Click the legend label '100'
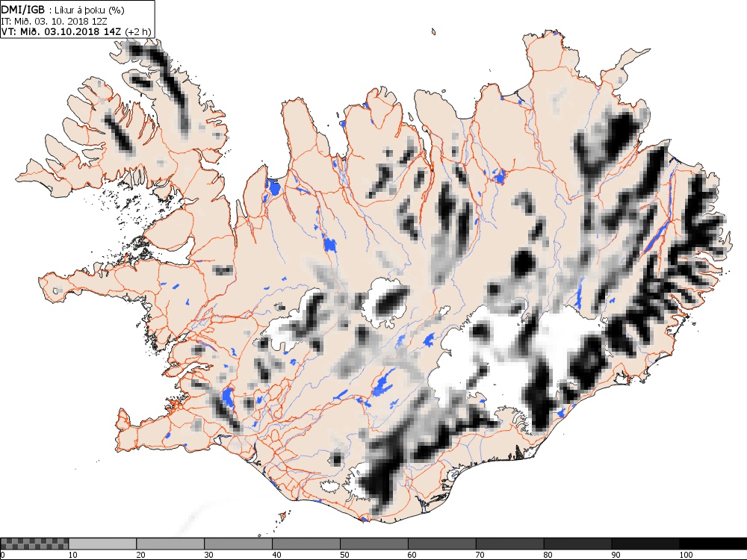This screenshot has height=560, width=747. click(686, 555)
